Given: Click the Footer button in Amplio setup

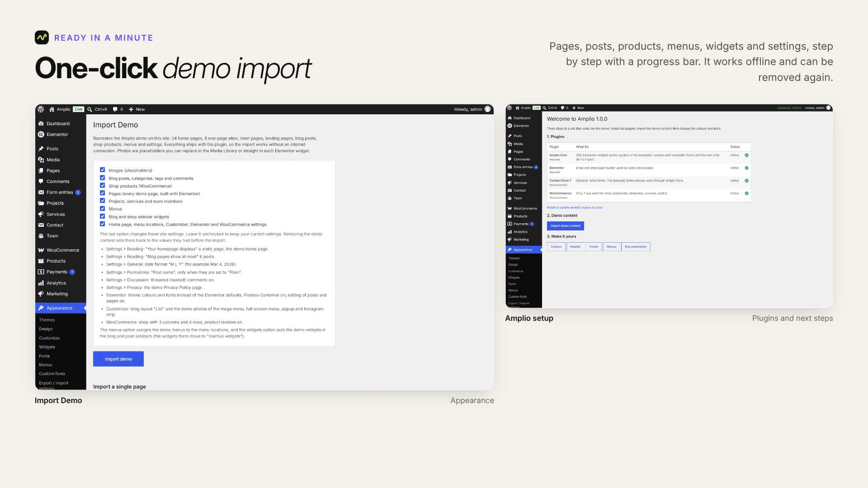Looking at the screenshot, I should tap(594, 247).
